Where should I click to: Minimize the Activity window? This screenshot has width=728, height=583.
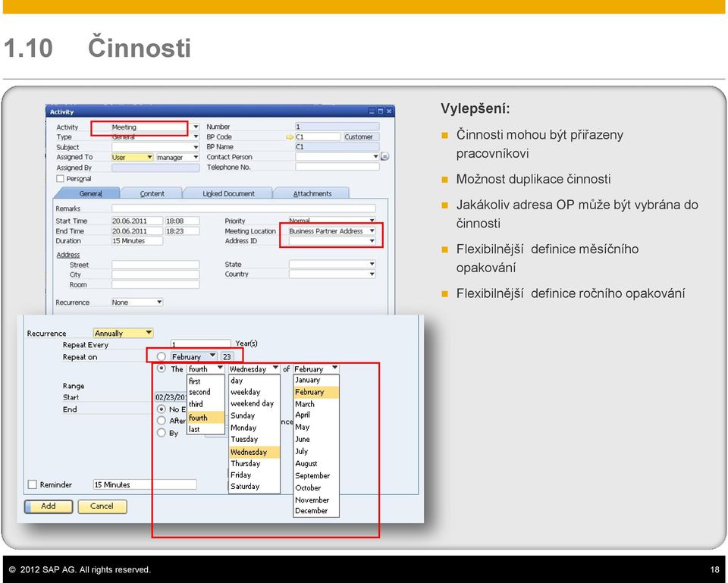pos(372,111)
